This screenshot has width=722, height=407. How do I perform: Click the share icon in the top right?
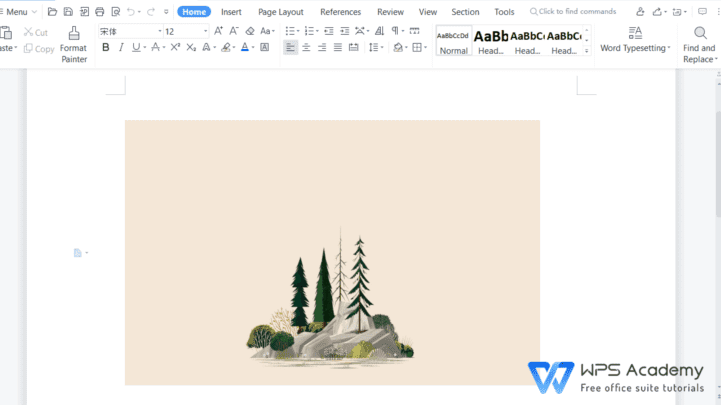point(657,12)
